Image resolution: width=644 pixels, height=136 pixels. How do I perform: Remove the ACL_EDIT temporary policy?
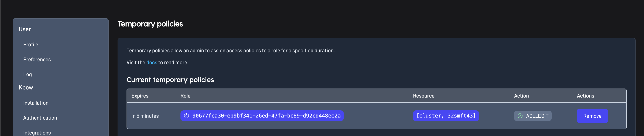592,116
